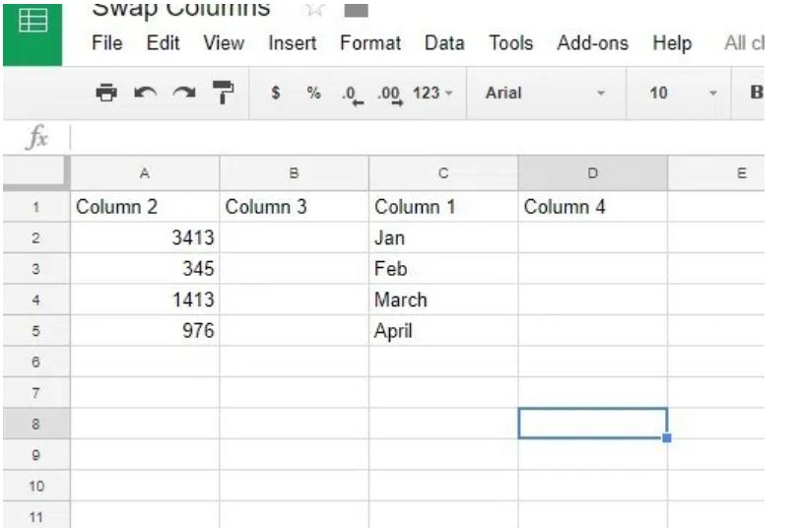This screenshot has width=796, height=532.
Task: Apply percent format to selection
Action: click(313, 93)
